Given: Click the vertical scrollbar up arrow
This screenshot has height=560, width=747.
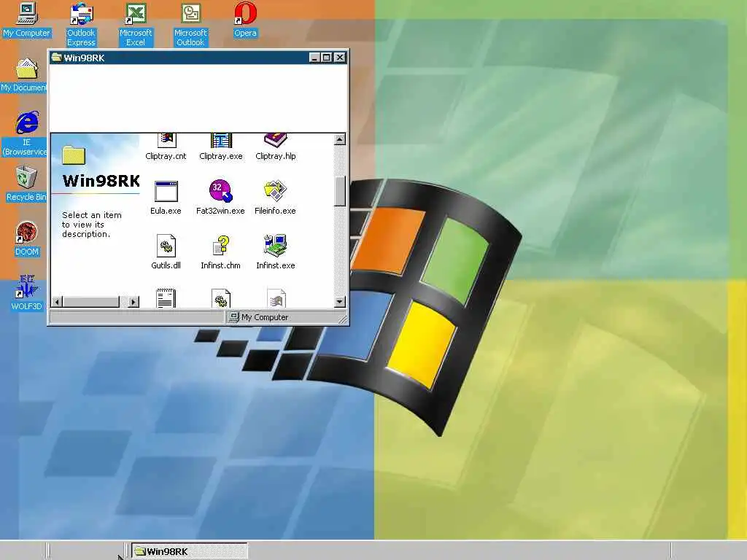Looking at the screenshot, I should (x=340, y=139).
